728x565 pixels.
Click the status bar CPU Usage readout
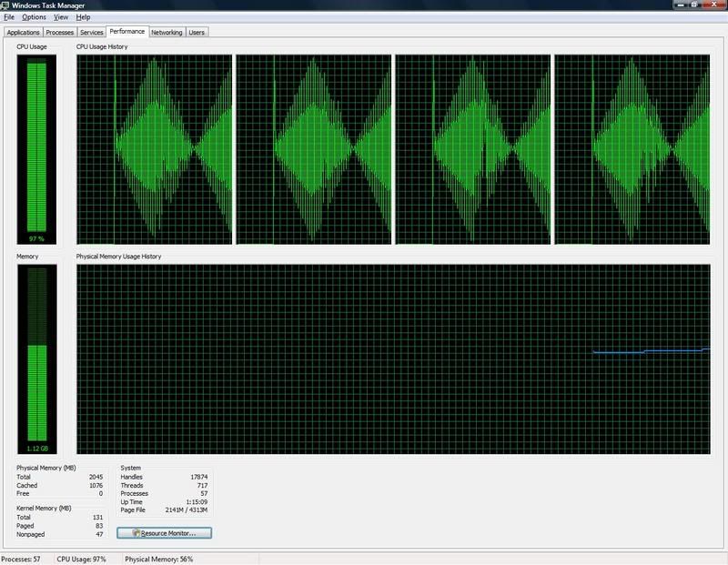83,559
